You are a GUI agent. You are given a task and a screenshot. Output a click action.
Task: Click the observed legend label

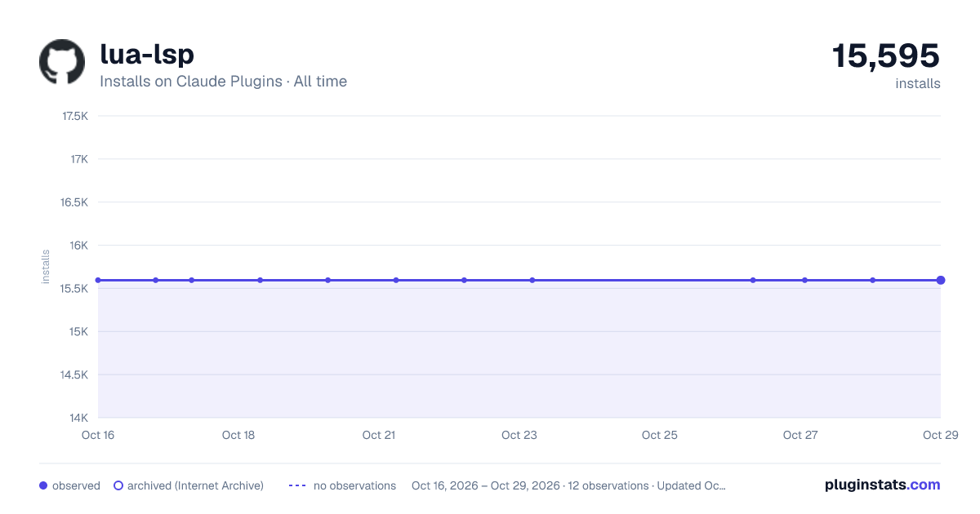(76, 485)
